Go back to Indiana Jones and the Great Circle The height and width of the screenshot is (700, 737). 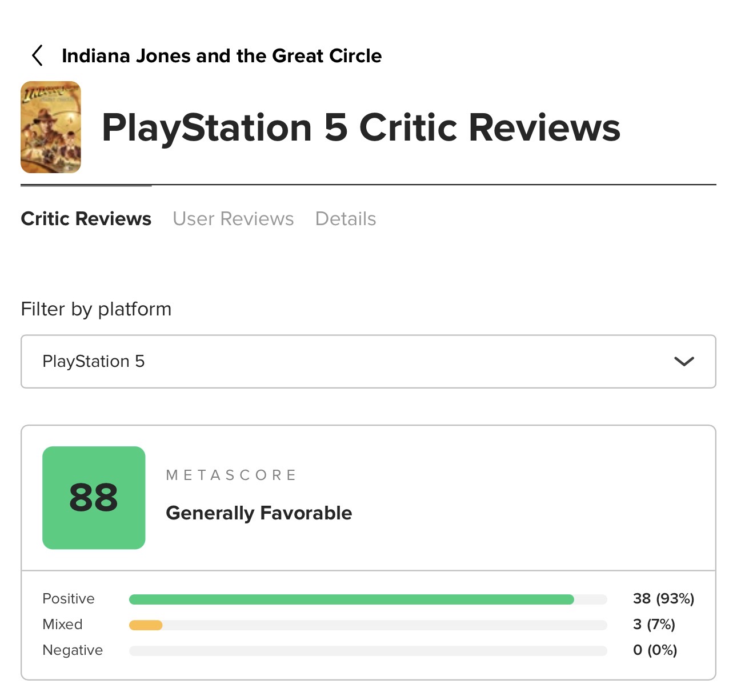point(222,55)
